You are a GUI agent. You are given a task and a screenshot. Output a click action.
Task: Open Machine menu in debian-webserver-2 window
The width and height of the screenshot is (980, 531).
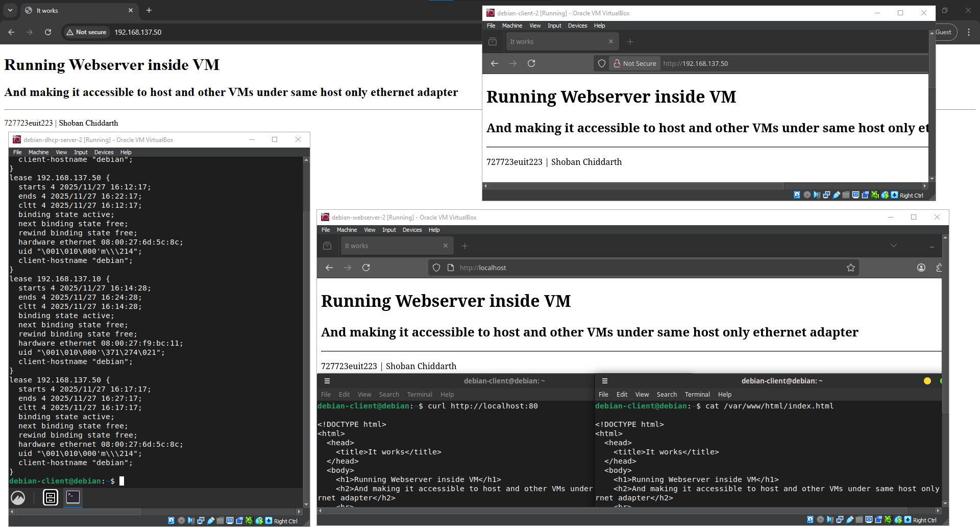pos(347,230)
